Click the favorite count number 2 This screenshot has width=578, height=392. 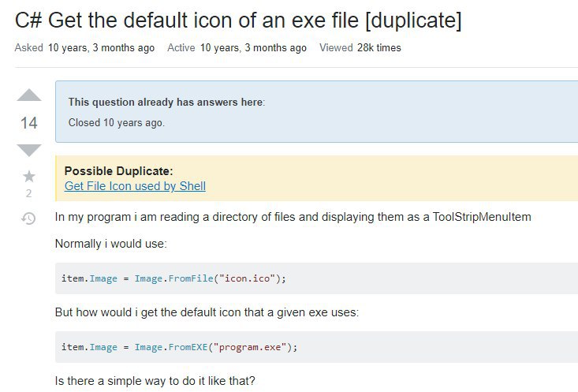[28, 193]
